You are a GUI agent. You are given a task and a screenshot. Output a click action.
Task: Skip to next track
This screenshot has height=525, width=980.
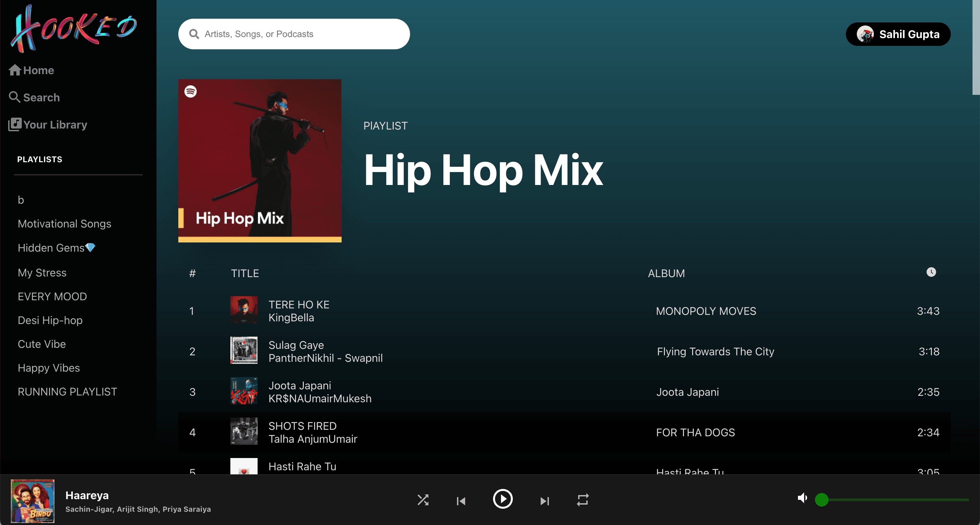[545, 501]
